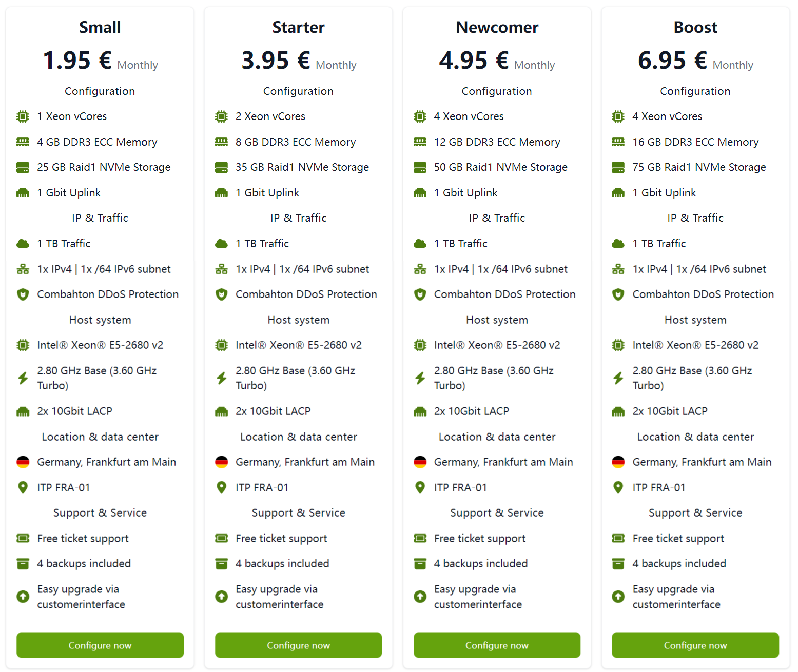Click the location pin icon by Starter's ITP FRA-01
Screen dimensions: 798x672
click(221, 487)
